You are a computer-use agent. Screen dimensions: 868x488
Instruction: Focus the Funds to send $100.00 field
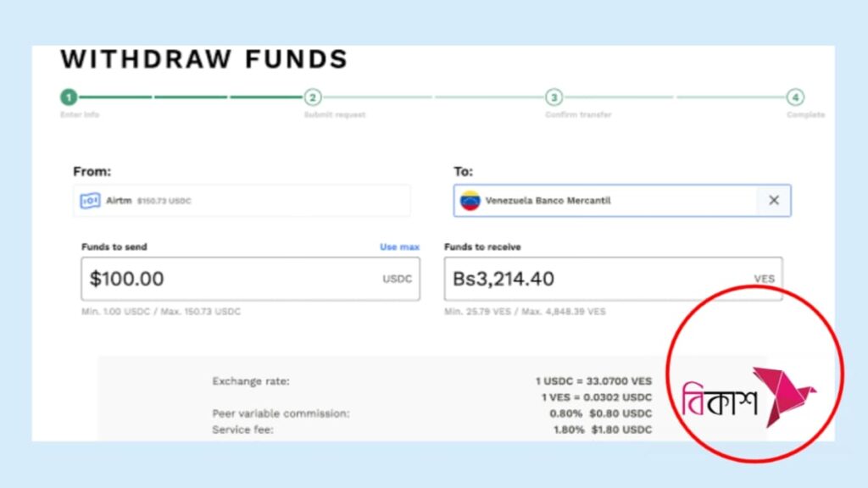point(229,279)
